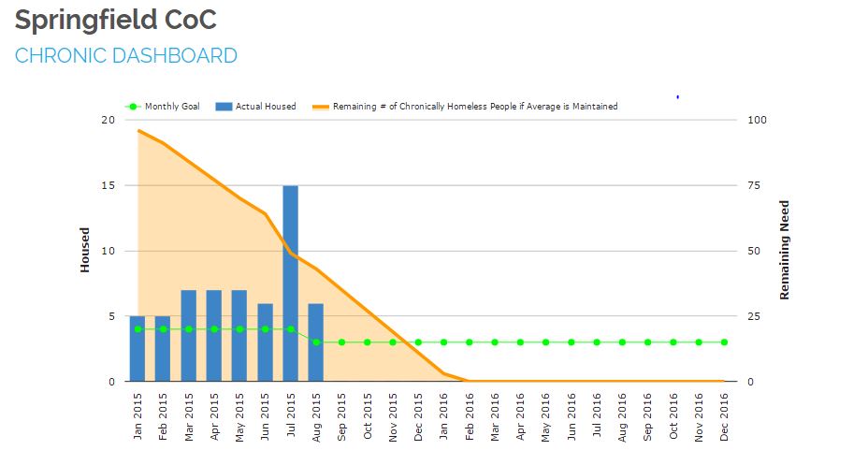
Task: Select the tallest Jul 2015 blue bar
Action: click(x=291, y=281)
